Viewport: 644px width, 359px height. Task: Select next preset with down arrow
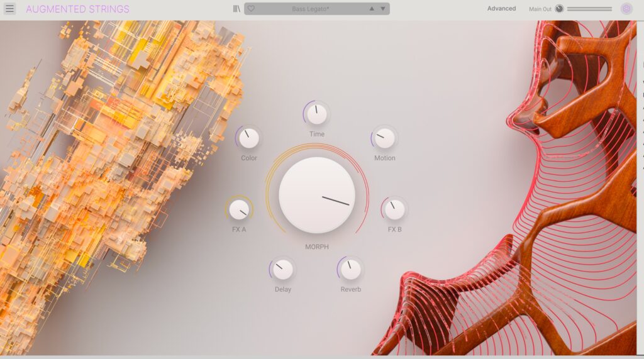[383, 9]
